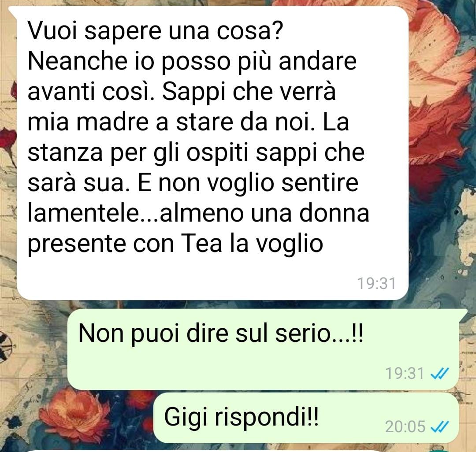Click the word "rispondi!!" in the last bubble
The image size is (476, 452).
(267, 418)
